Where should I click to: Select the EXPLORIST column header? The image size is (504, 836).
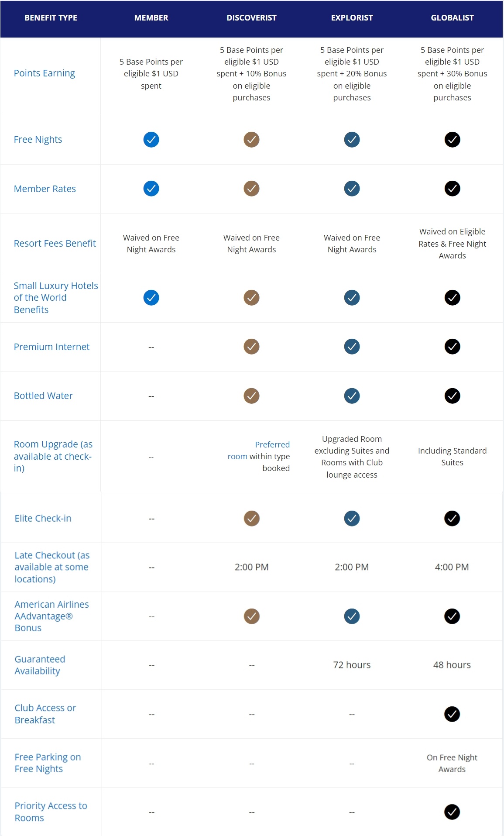point(352,18)
